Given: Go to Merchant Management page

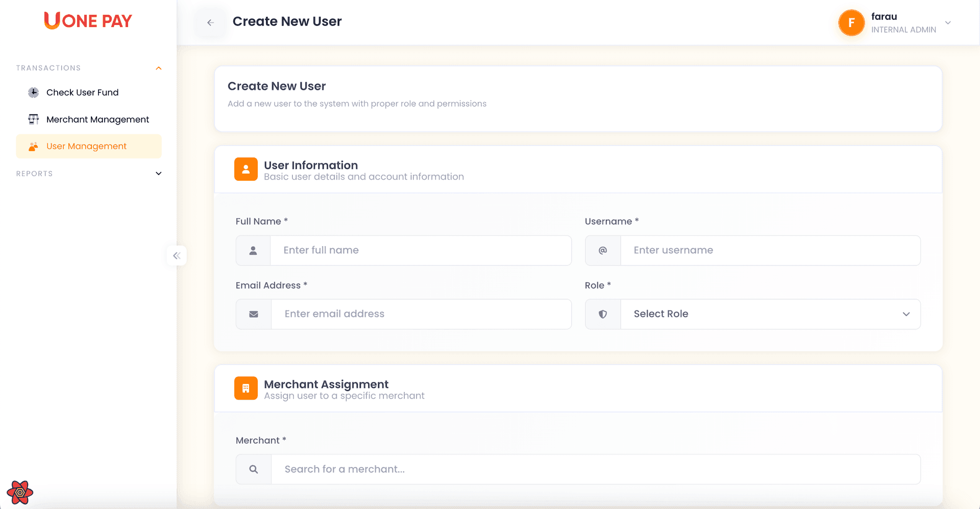Looking at the screenshot, I should click(x=97, y=119).
